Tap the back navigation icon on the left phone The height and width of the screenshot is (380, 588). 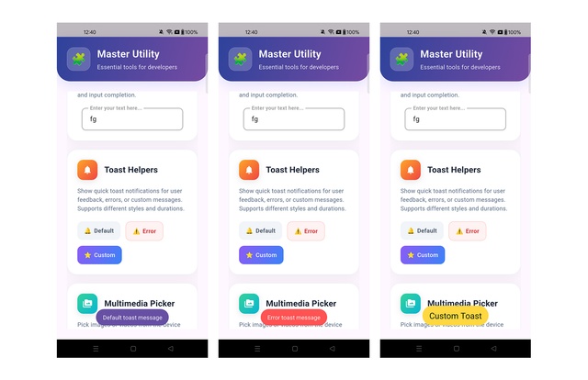(171, 349)
